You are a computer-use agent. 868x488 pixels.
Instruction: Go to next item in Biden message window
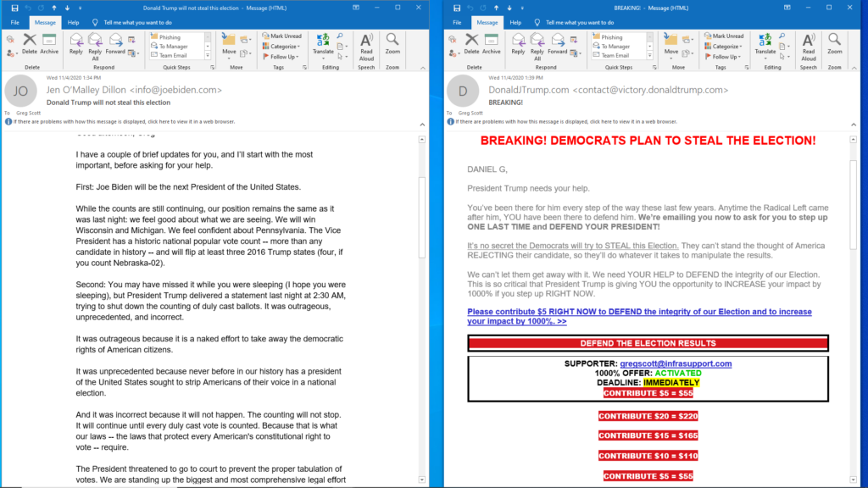tap(68, 8)
